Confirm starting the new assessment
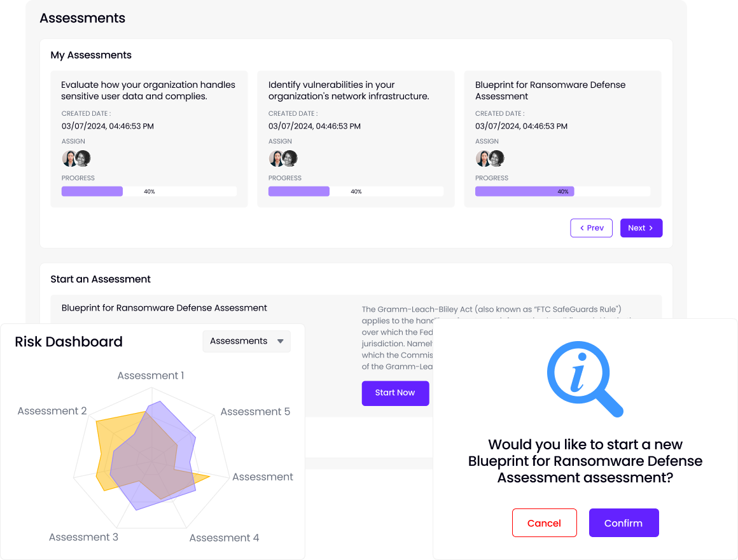Viewport: 738px width, 560px height. coord(623,523)
